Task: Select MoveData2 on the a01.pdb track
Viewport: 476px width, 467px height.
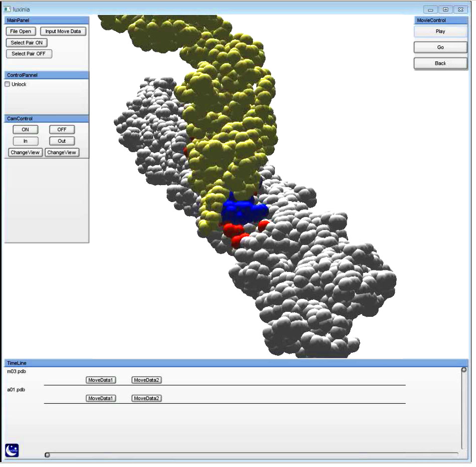Action: click(147, 399)
